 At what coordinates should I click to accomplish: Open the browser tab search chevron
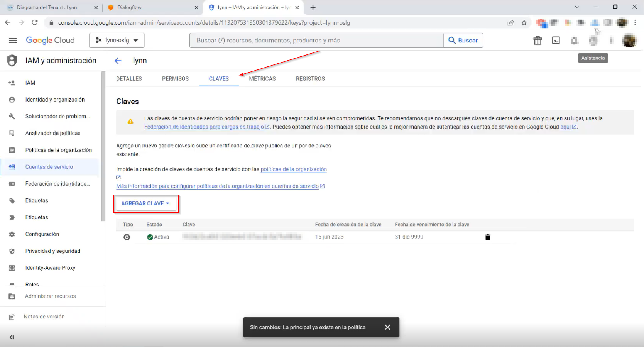click(576, 7)
